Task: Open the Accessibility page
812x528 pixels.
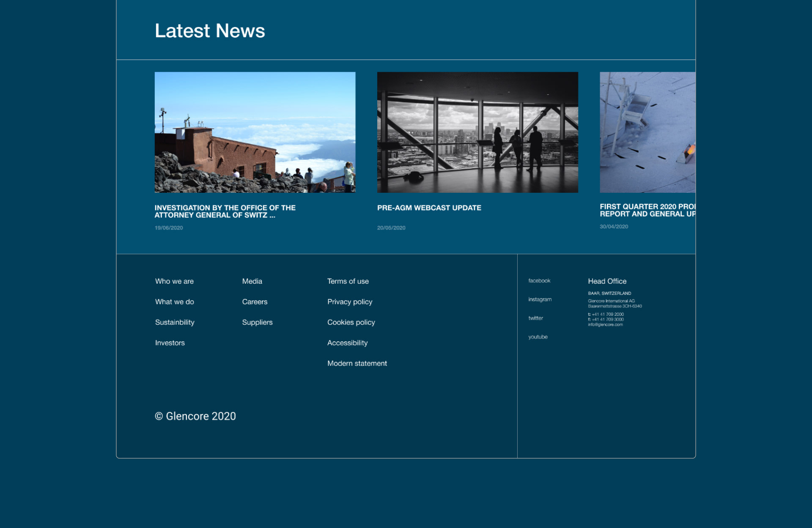Action: [347, 343]
